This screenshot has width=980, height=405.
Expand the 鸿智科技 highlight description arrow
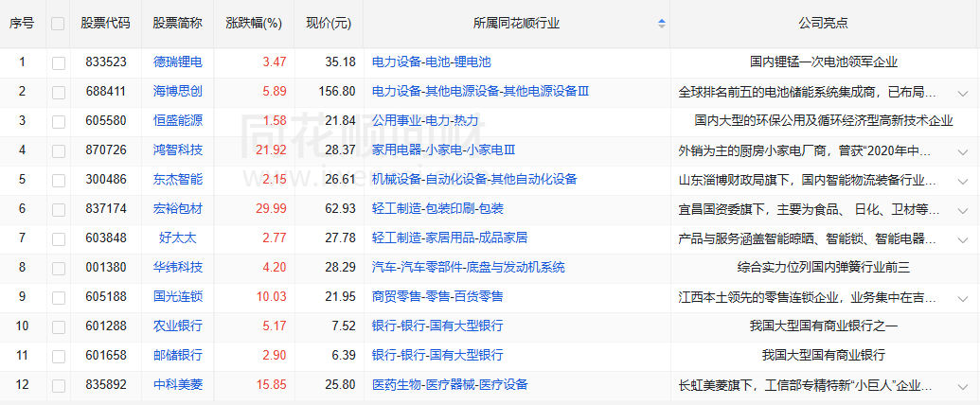pyautogui.click(x=963, y=151)
